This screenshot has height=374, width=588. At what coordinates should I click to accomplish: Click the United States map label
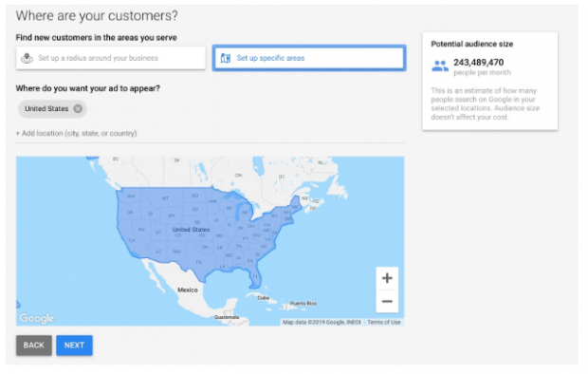[x=191, y=230]
